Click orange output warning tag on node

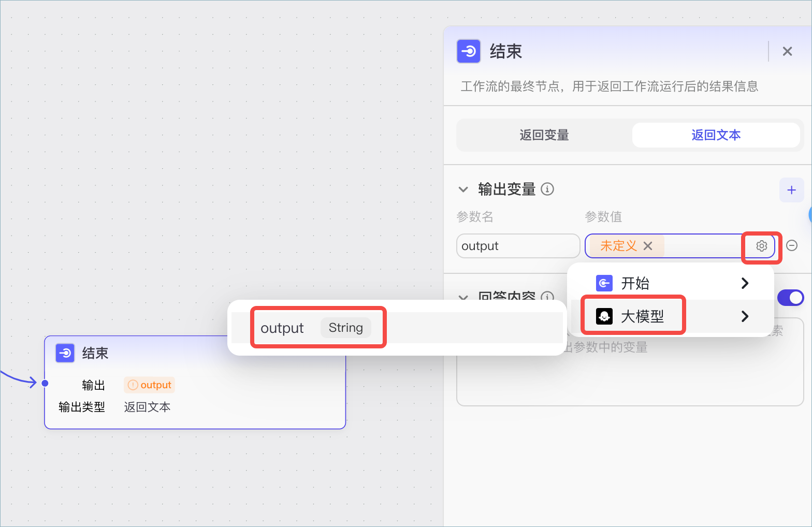[149, 385]
